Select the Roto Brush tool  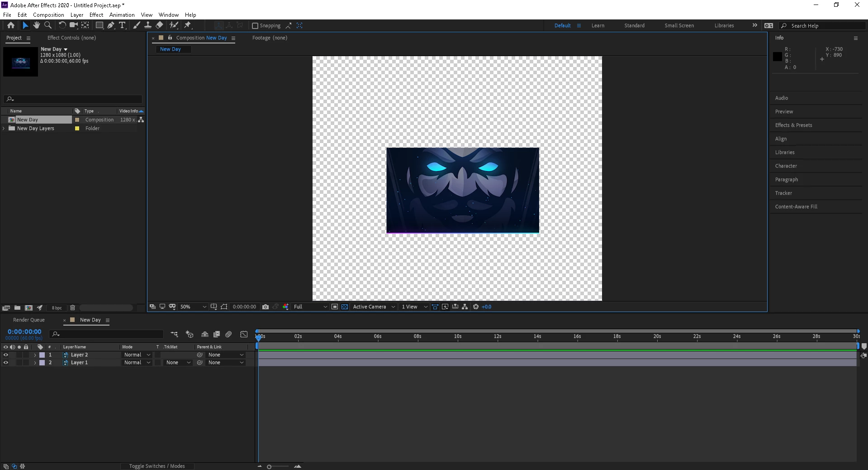point(174,25)
